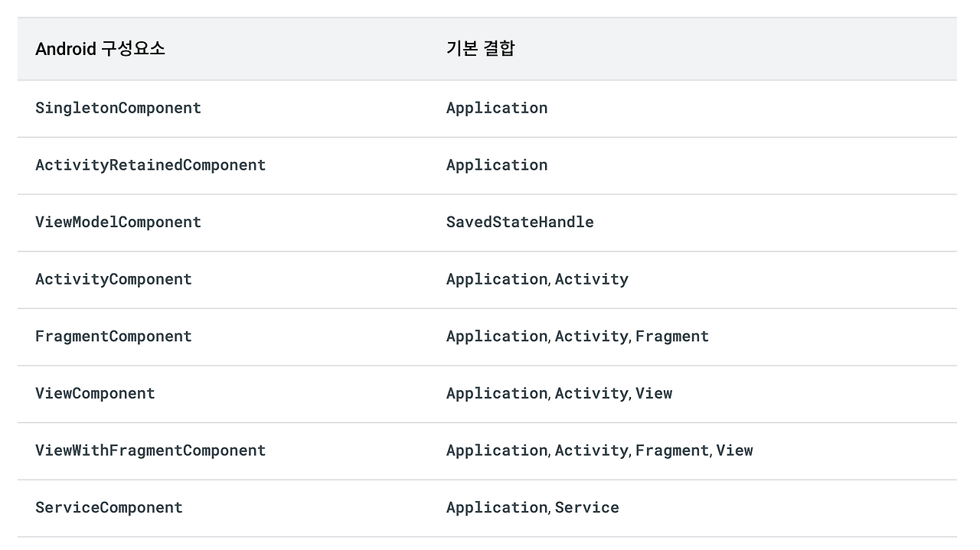Select the ViewModelComponent cell

[x=119, y=222]
